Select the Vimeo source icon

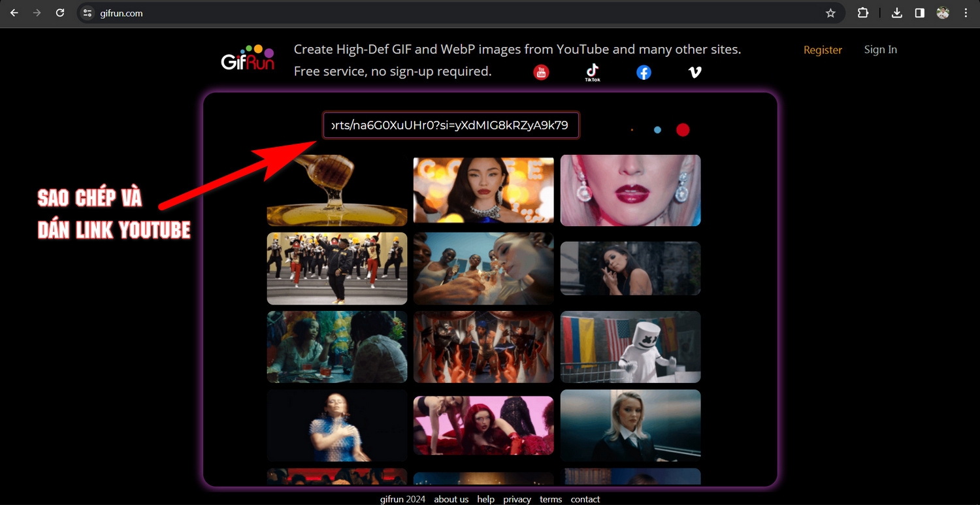point(694,72)
